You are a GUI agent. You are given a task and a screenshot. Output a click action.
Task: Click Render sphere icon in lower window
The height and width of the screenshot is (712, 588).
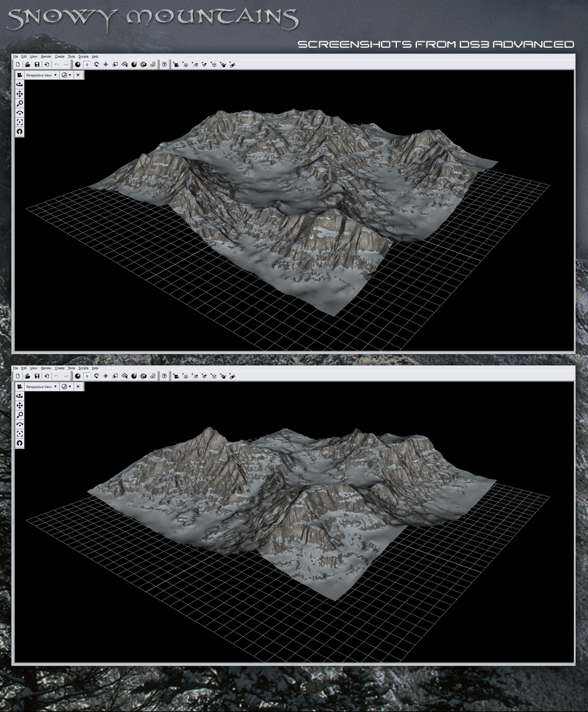78,375
